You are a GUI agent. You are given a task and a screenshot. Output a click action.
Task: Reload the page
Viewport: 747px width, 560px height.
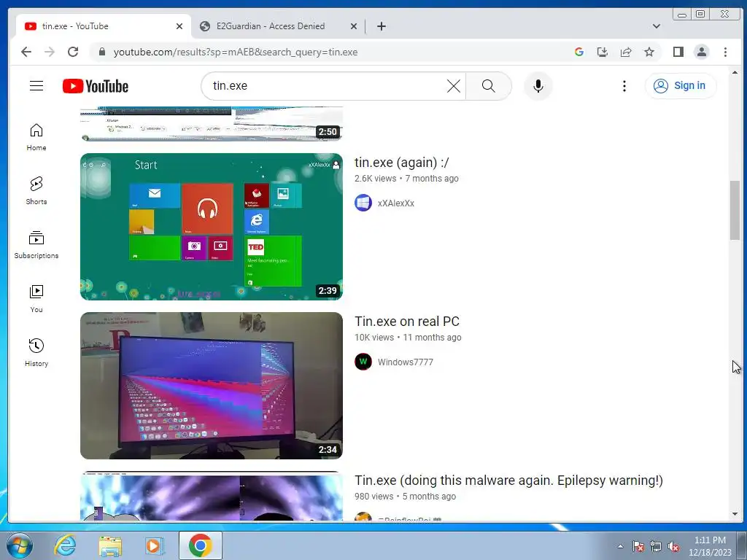[x=73, y=52]
